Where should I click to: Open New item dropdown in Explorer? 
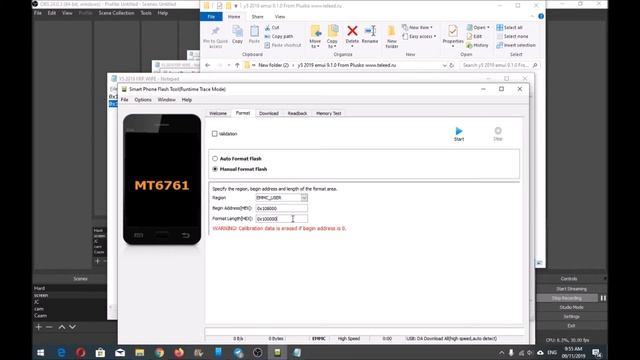pos(417,27)
